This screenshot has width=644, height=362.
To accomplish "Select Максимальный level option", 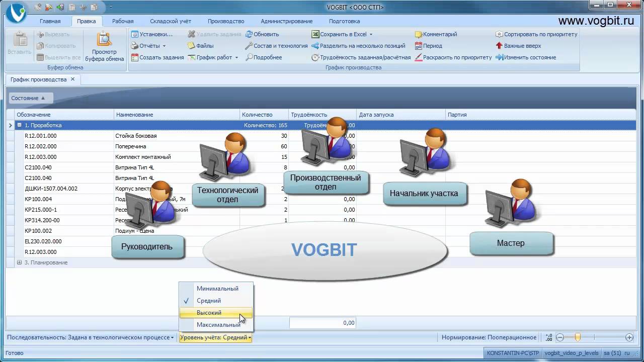I will point(216,325).
